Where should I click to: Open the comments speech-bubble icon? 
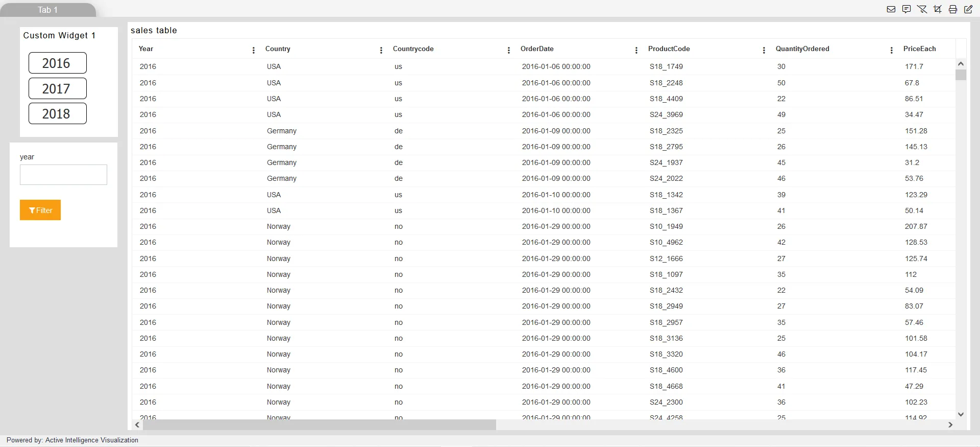[x=906, y=9]
